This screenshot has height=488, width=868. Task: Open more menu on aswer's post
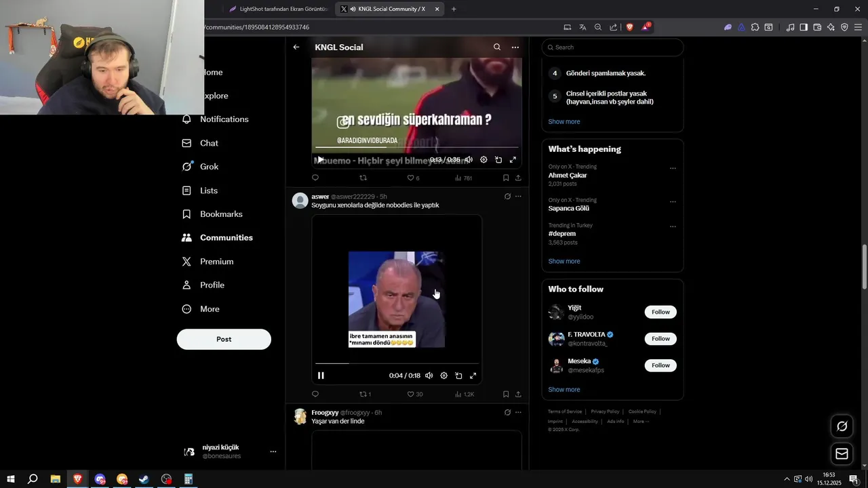tap(518, 197)
